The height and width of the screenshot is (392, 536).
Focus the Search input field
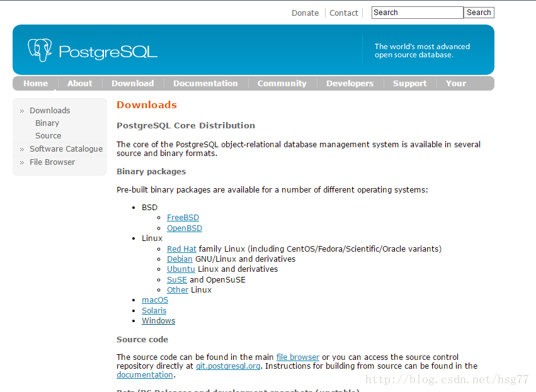coord(418,13)
